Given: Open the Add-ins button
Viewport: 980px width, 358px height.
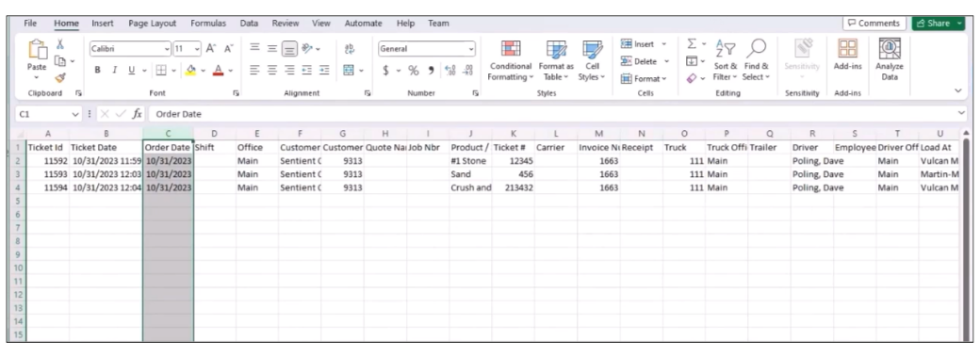Looking at the screenshot, I should point(847,55).
